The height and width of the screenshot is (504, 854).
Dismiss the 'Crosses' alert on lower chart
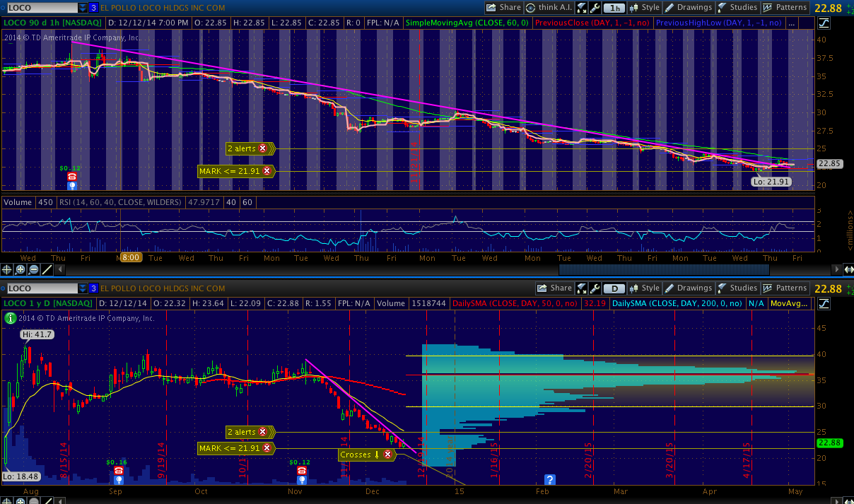[x=387, y=455]
